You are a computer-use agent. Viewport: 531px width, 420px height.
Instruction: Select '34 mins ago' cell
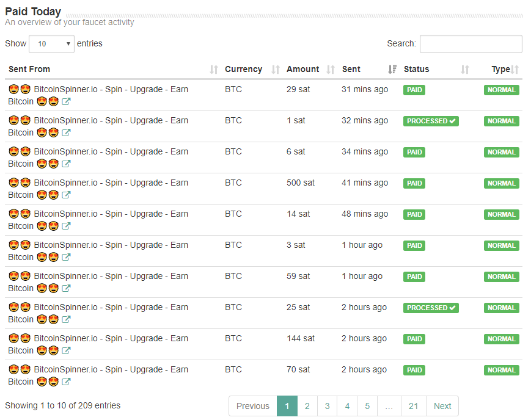click(x=365, y=151)
